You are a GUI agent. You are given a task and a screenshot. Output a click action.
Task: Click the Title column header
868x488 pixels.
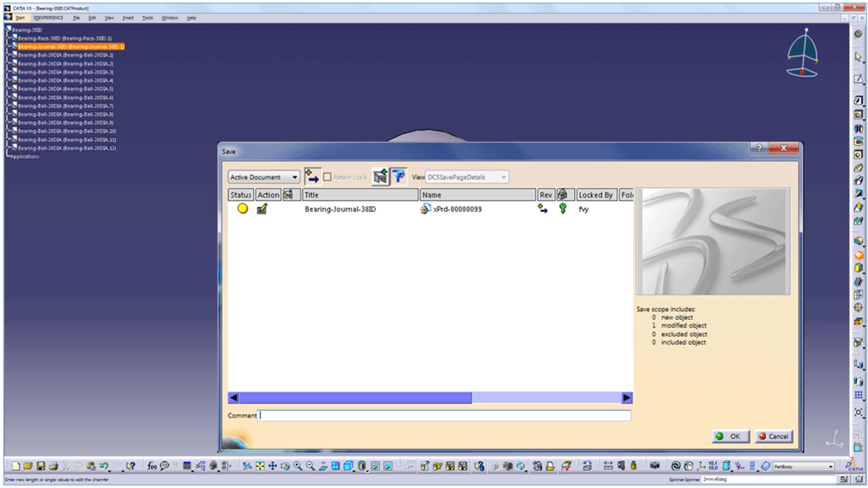pyautogui.click(x=360, y=195)
